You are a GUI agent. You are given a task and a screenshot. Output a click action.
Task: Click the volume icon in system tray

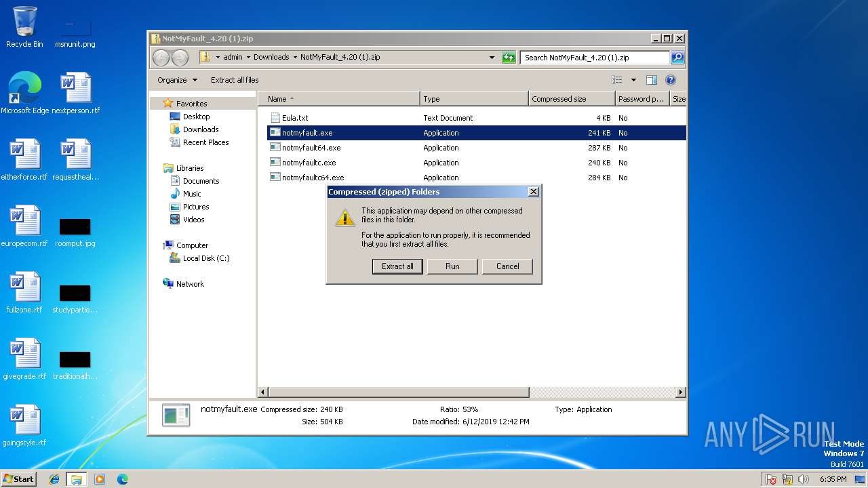point(804,479)
